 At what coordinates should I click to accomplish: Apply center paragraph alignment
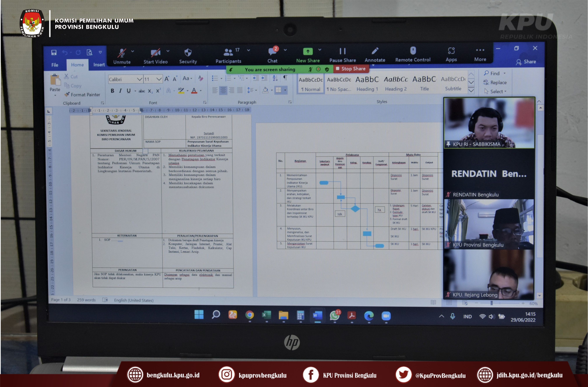click(223, 90)
